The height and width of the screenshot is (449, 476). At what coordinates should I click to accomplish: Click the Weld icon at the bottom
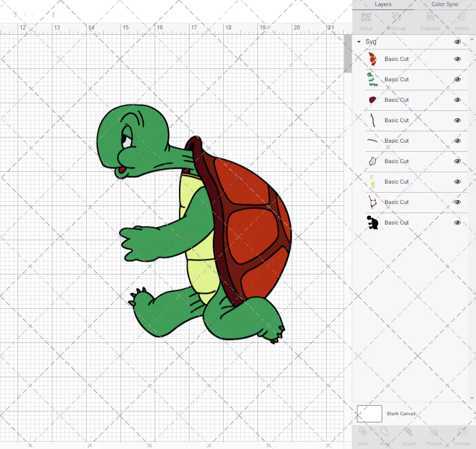(x=385, y=432)
